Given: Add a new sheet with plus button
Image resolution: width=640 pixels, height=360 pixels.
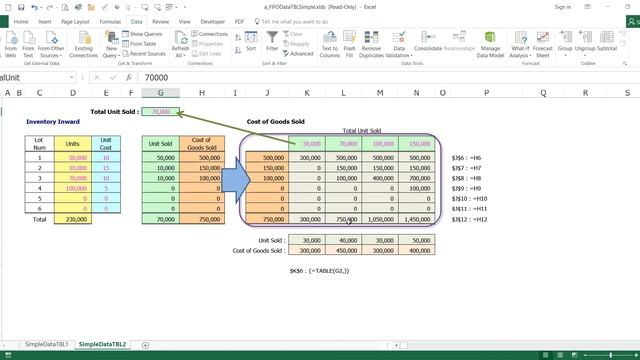Looking at the screenshot, I should click(145, 345).
